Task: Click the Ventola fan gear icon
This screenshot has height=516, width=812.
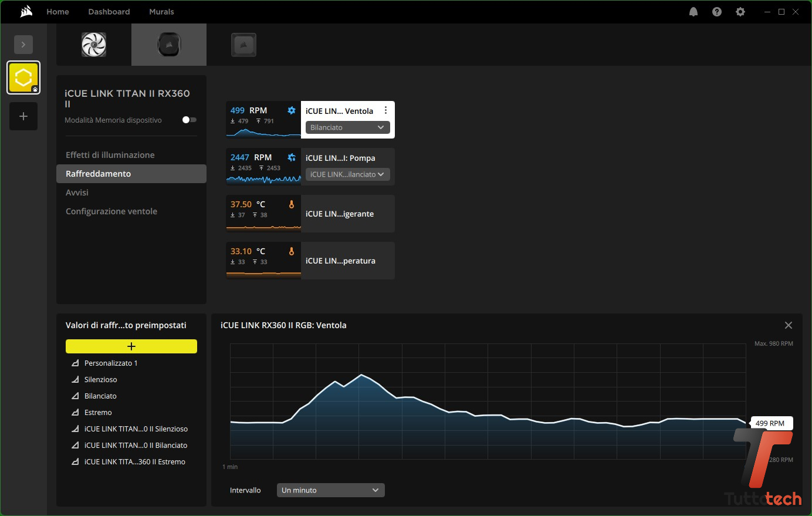Action: click(292, 110)
